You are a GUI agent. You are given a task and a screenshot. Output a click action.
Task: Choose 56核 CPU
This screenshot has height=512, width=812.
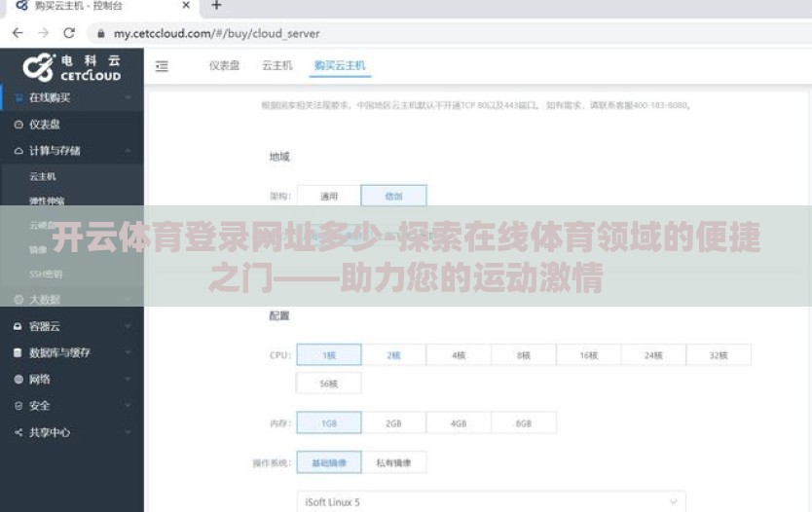coord(329,384)
